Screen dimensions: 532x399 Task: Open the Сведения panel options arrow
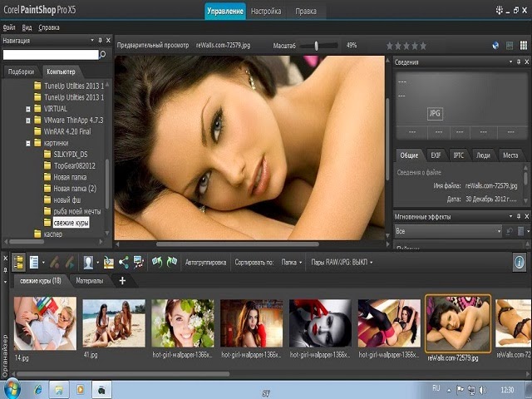click(510, 62)
